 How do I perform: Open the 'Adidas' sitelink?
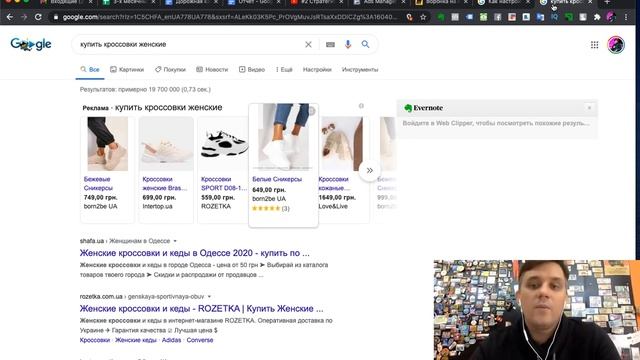[x=171, y=340]
